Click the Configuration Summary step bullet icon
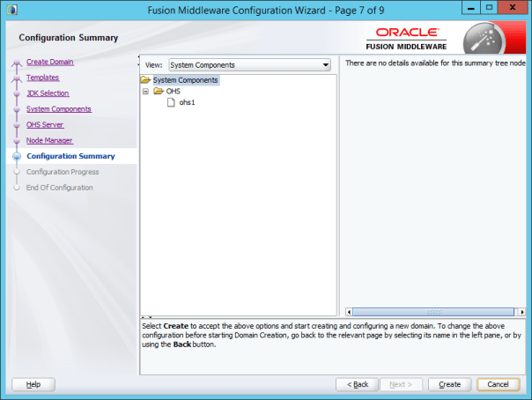This screenshot has width=532, height=400. (x=17, y=157)
